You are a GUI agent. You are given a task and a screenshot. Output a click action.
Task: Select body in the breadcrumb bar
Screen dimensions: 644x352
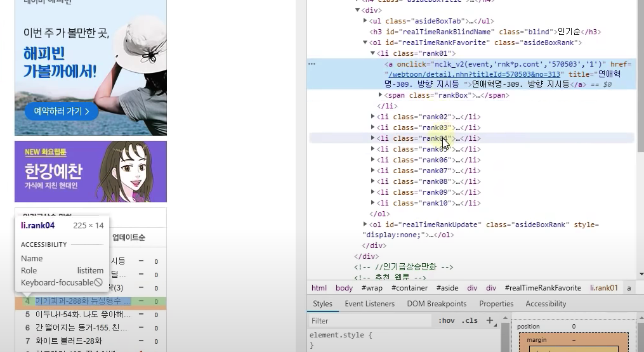344,288
